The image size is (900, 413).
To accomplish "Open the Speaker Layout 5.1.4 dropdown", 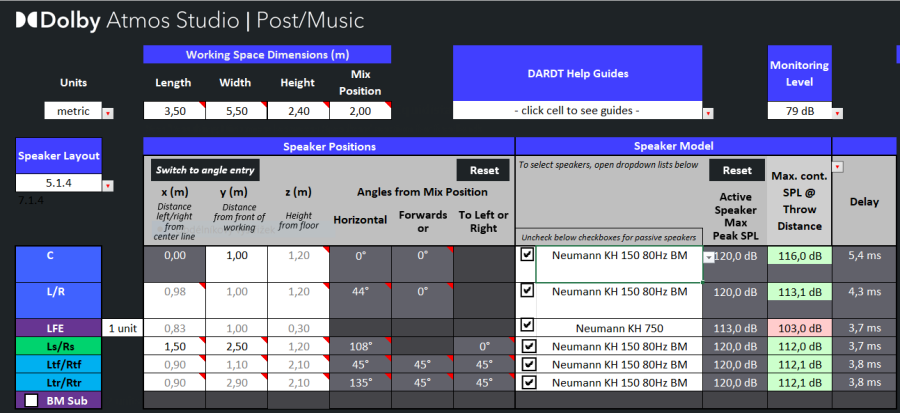I will (x=109, y=185).
